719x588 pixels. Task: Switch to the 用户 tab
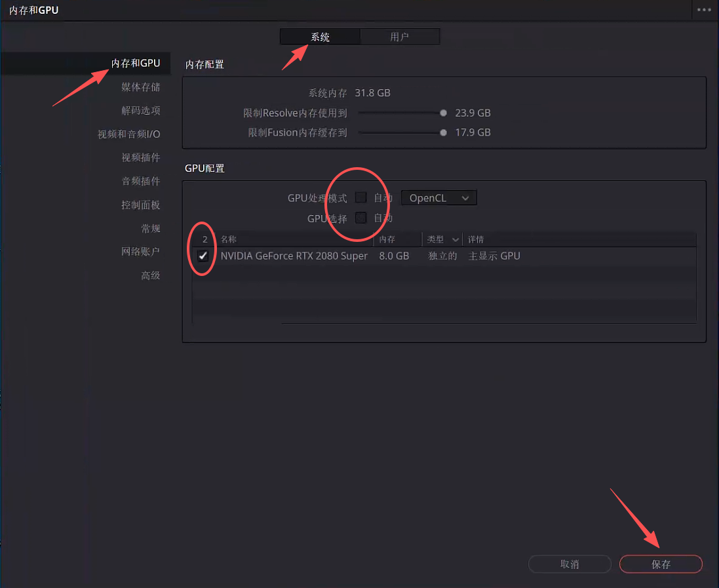[x=400, y=36]
